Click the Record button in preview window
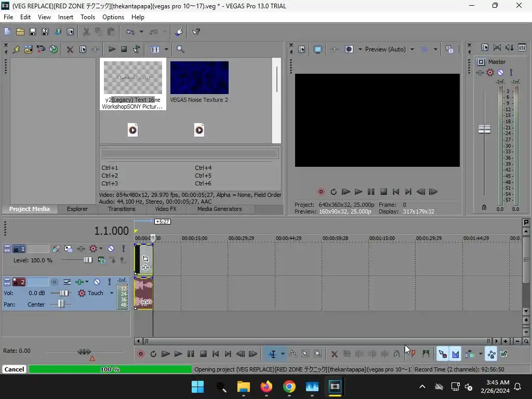 pos(321,192)
